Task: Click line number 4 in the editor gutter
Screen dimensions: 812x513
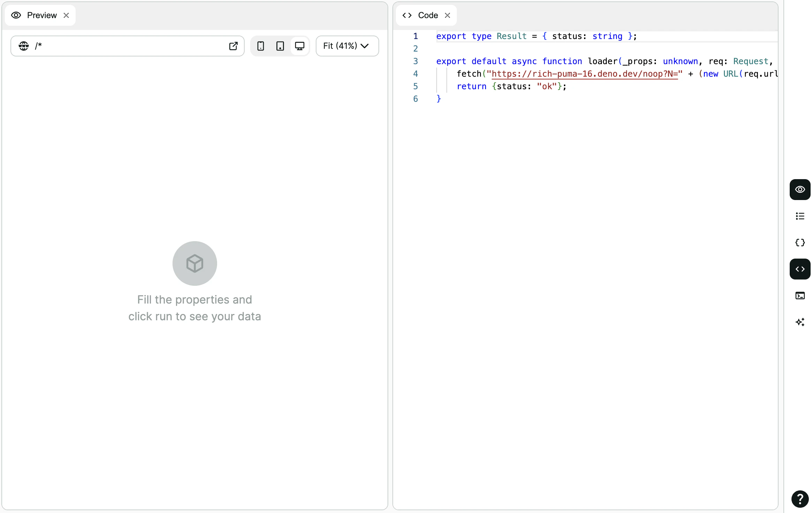Action: point(415,74)
